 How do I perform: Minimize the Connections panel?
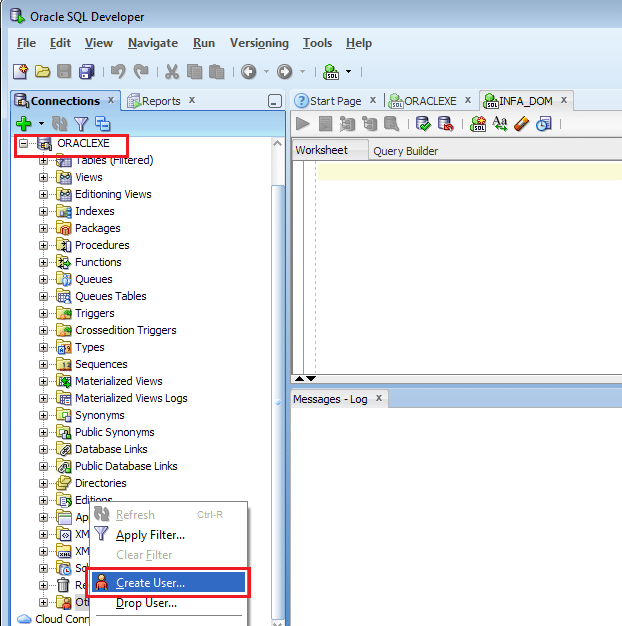[x=275, y=101]
